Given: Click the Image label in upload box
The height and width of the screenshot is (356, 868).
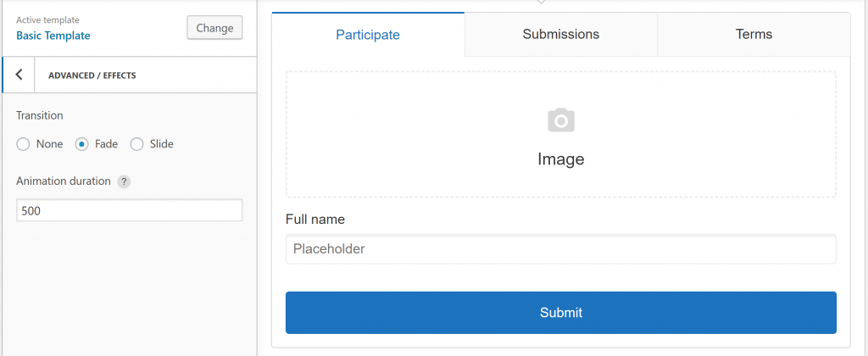Looking at the screenshot, I should 561,159.
